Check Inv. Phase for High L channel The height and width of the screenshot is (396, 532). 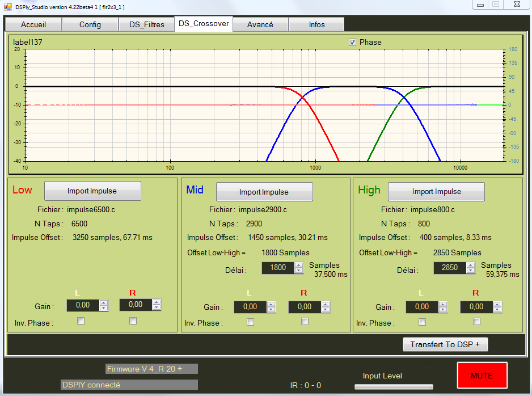coord(422,322)
